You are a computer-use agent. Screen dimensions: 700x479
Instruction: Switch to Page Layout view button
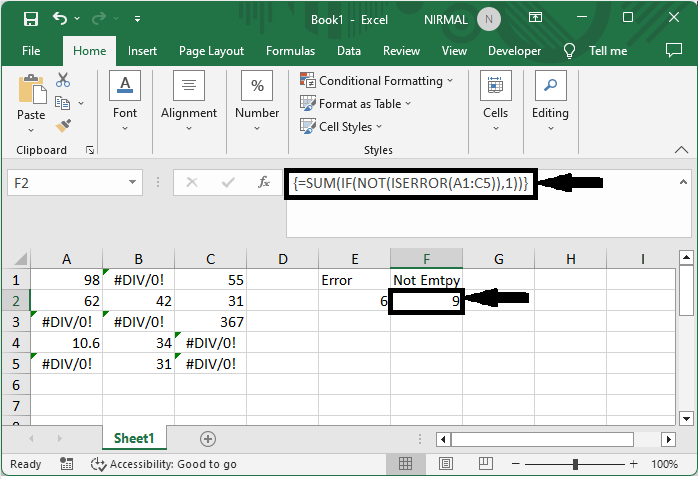tap(447, 464)
